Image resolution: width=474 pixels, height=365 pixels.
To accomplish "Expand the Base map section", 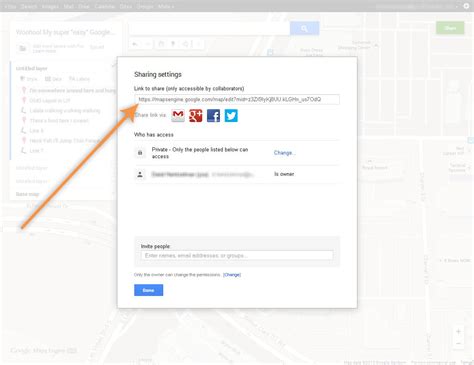I will click(28, 194).
